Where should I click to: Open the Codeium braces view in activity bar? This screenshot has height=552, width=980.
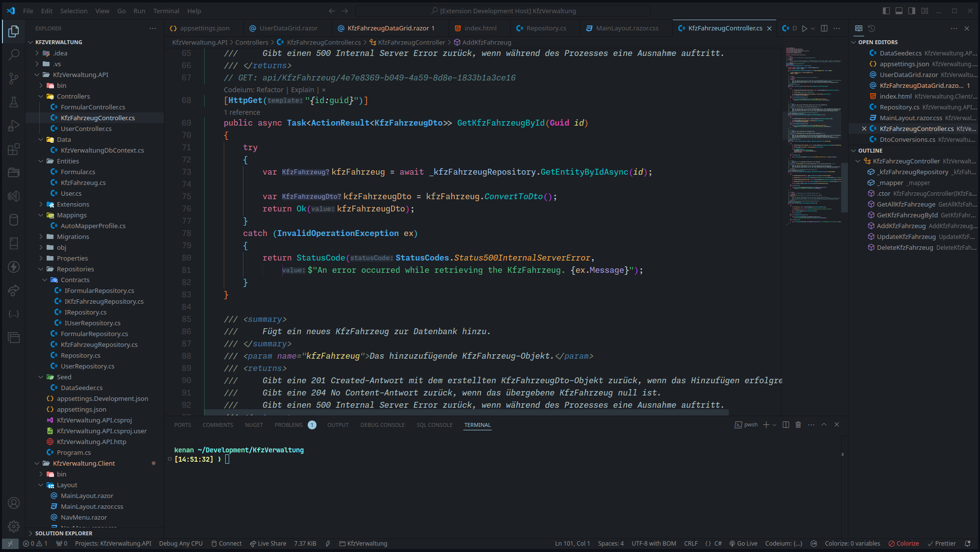pyautogui.click(x=14, y=314)
